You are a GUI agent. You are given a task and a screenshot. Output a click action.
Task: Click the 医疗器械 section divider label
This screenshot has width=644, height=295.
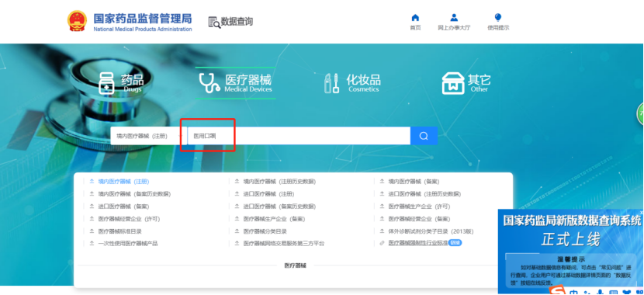point(296,265)
